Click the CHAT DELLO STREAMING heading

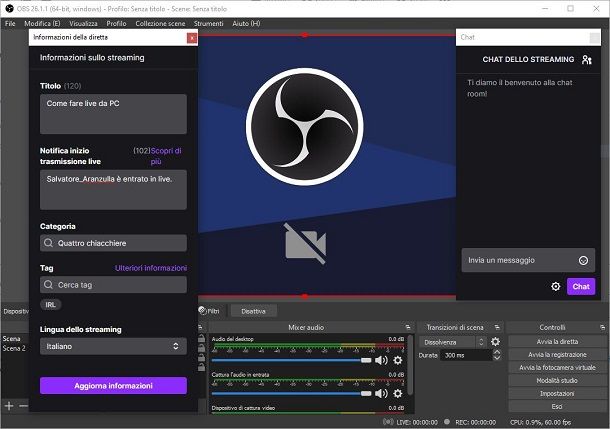click(528, 60)
